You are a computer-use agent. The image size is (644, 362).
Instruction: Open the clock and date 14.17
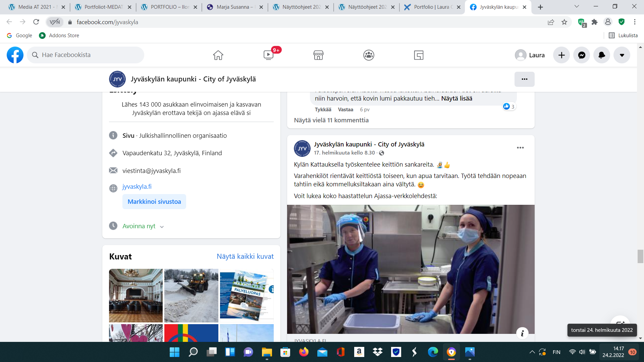(613, 352)
